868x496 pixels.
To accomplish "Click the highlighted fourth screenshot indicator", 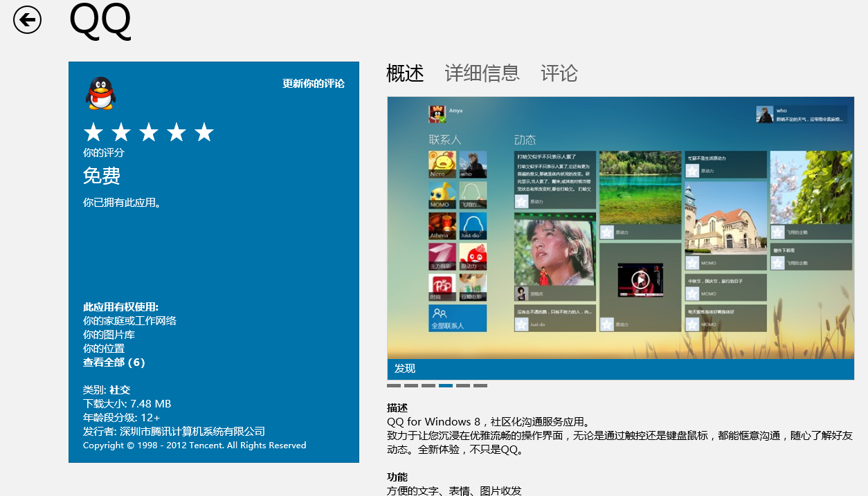I will point(446,385).
